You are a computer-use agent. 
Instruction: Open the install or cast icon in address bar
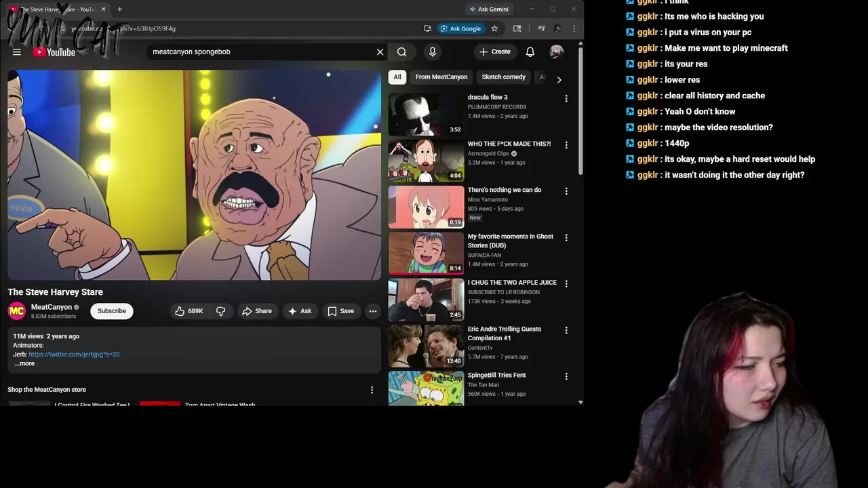point(427,28)
